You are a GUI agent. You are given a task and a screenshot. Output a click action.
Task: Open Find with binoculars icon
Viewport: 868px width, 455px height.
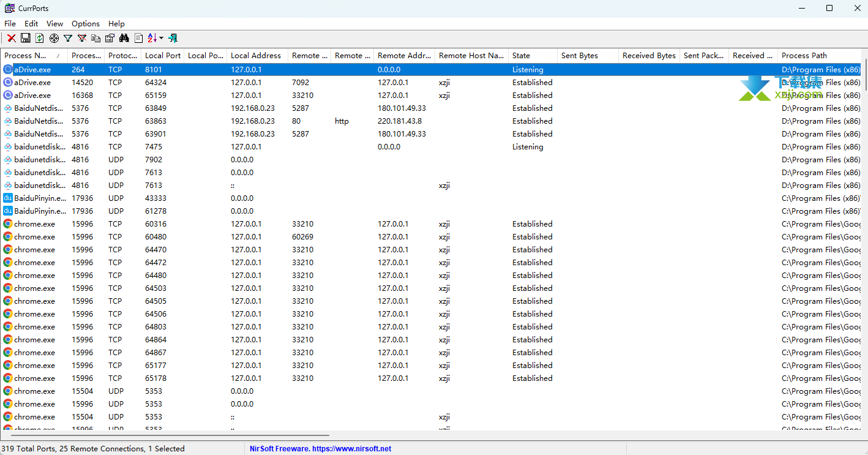point(124,38)
